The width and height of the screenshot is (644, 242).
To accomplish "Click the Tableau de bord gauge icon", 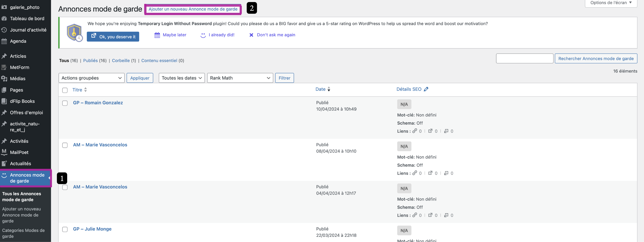I will point(4,18).
